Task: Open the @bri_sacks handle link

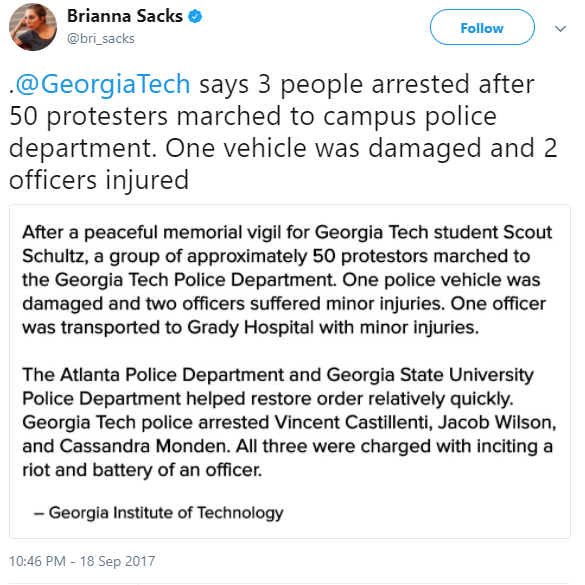Action: click(x=101, y=38)
